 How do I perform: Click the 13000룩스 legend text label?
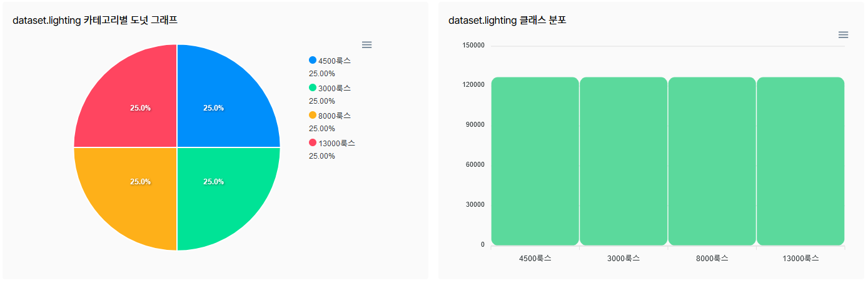pyautogui.click(x=337, y=143)
